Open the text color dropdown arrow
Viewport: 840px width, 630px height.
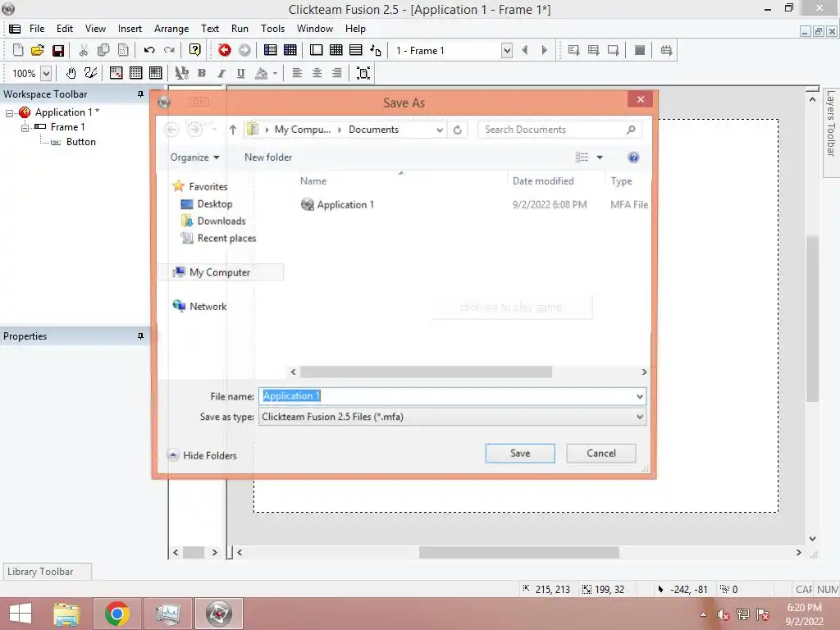point(275,73)
